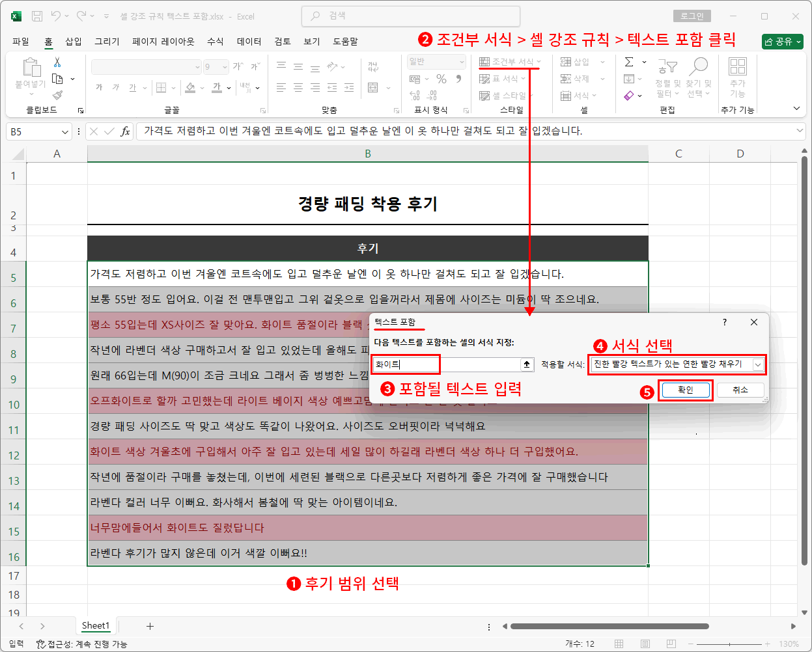Viewport: 812px width, 652px height.
Task: Click the undo arrow in title bar
Action: pos(56,16)
